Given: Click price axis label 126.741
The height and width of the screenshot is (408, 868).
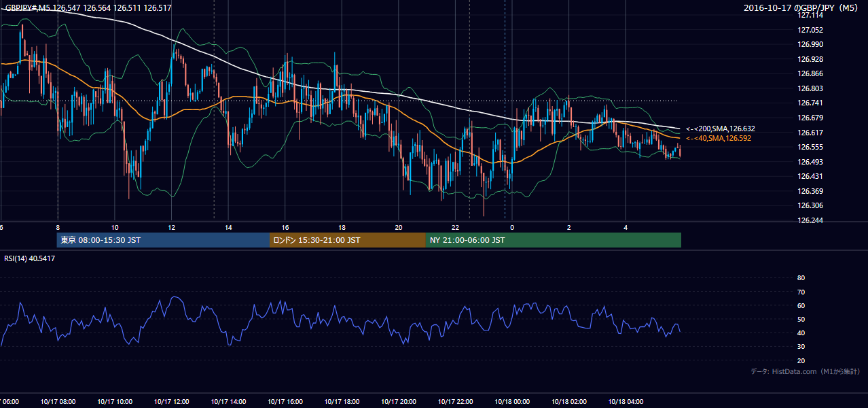Looking at the screenshot, I should coord(810,103).
